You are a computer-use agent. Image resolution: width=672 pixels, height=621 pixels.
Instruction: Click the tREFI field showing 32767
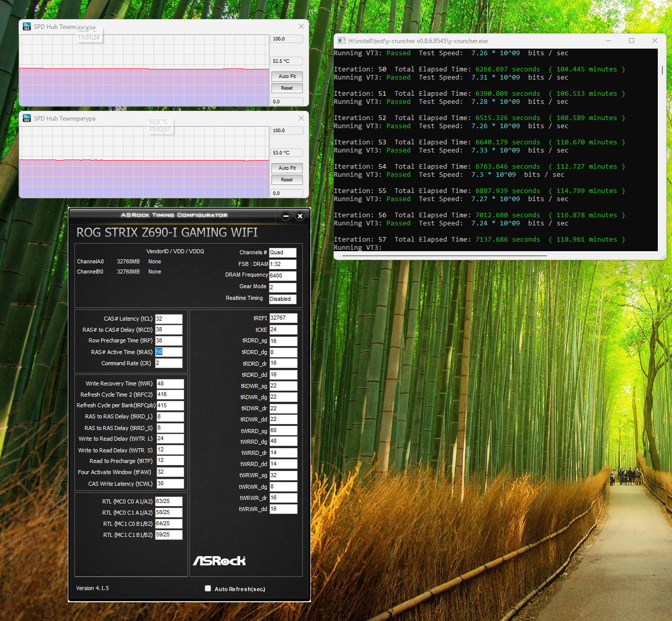pyautogui.click(x=283, y=318)
